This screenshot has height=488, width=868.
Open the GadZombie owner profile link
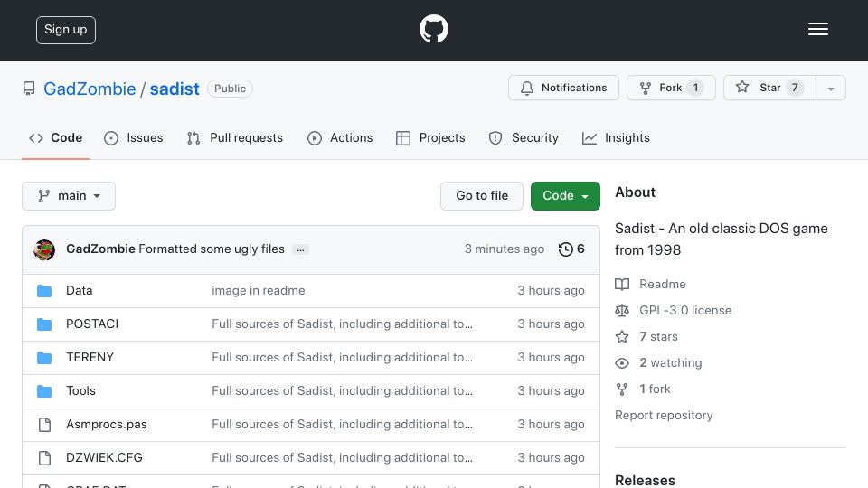(90, 89)
